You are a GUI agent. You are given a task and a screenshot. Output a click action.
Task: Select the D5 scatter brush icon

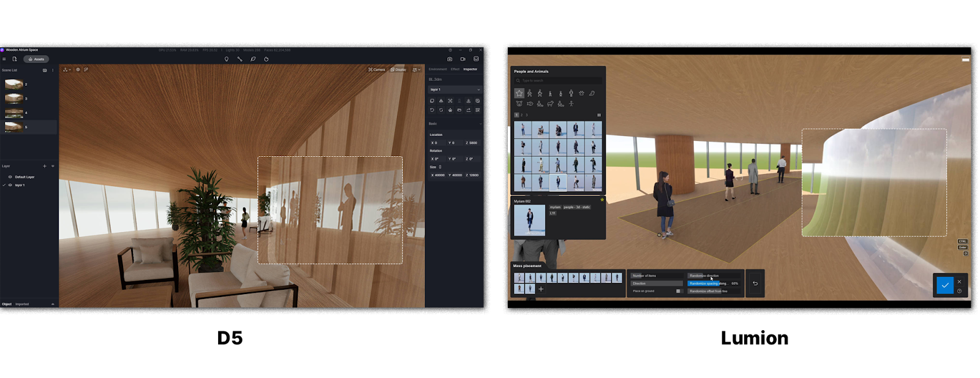pyautogui.click(x=253, y=59)
